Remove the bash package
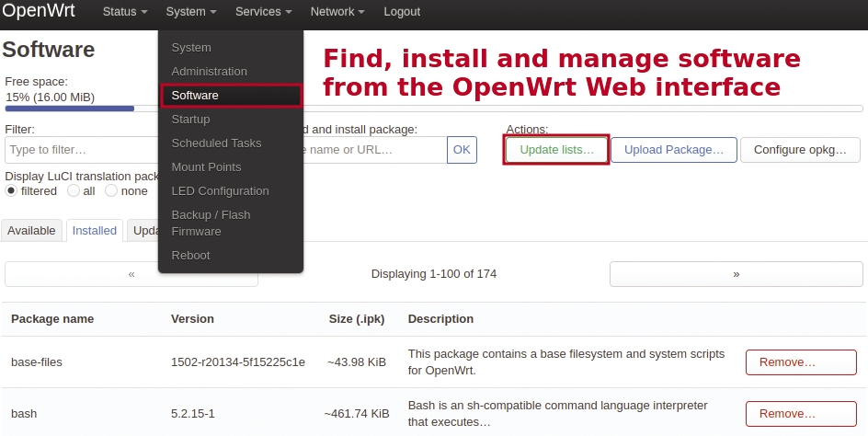The width and height of the screenshot is (868, 436). click(x=801, y=414)
